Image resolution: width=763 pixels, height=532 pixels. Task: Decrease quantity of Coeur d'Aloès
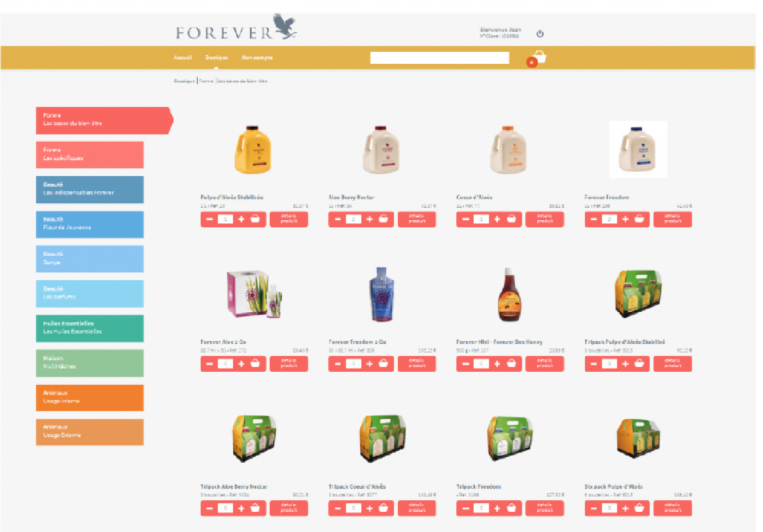click(x=465, y=219)
